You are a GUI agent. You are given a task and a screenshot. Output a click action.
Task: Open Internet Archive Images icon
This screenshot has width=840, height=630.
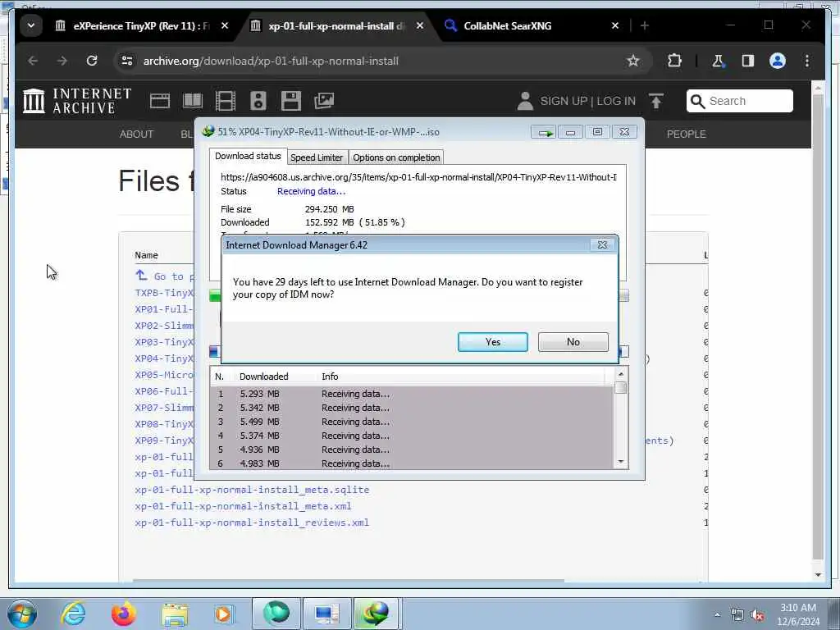coord(324,101)
